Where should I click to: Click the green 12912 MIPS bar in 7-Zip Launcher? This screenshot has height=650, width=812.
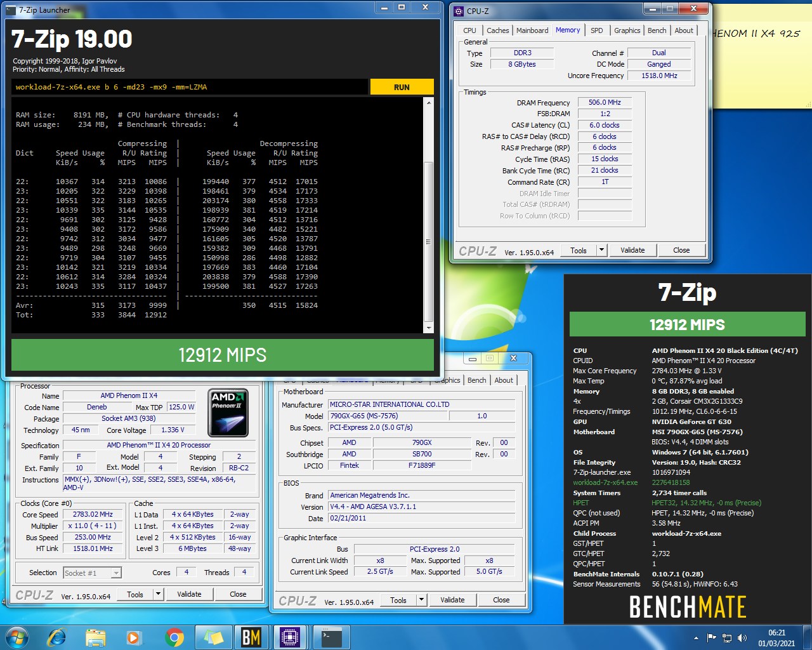click(223, 355)
